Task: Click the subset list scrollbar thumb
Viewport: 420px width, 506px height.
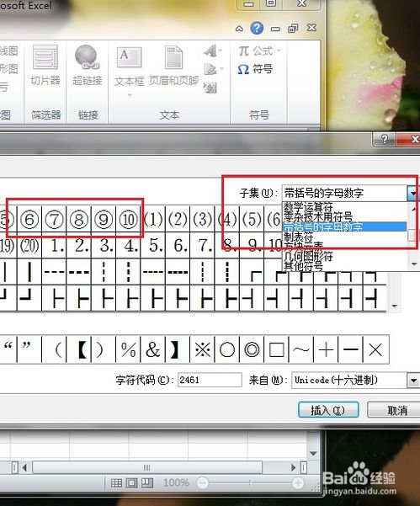Action: 412,235
